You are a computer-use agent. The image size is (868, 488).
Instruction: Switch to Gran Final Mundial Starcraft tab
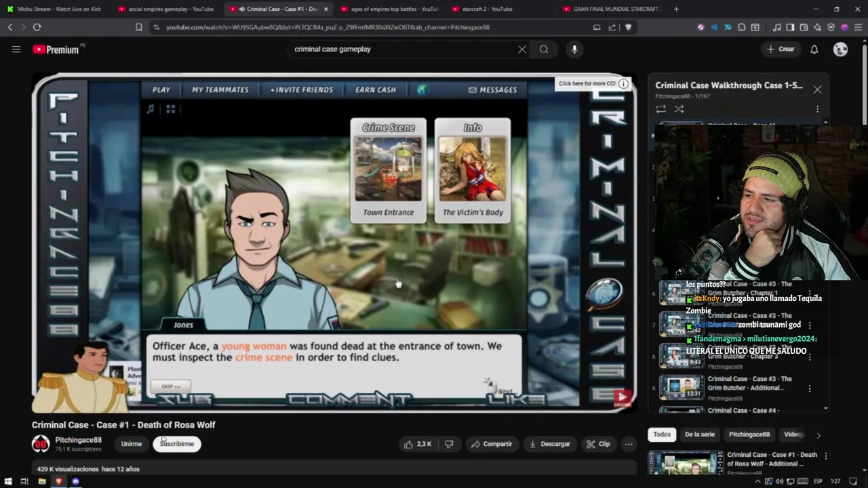[612, 9]
